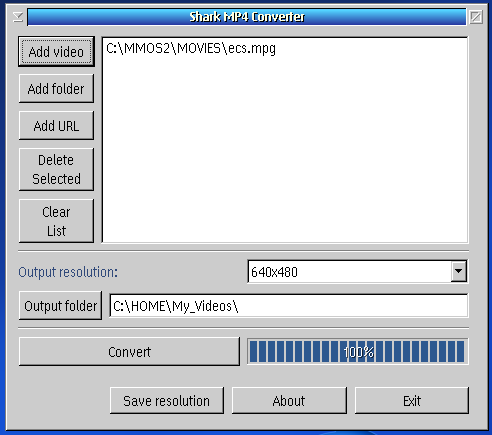This screenshot has height=435, width=492.
Task: Focus the C:\HOME\My_Videos\ path field
Action: click(289, 306)
